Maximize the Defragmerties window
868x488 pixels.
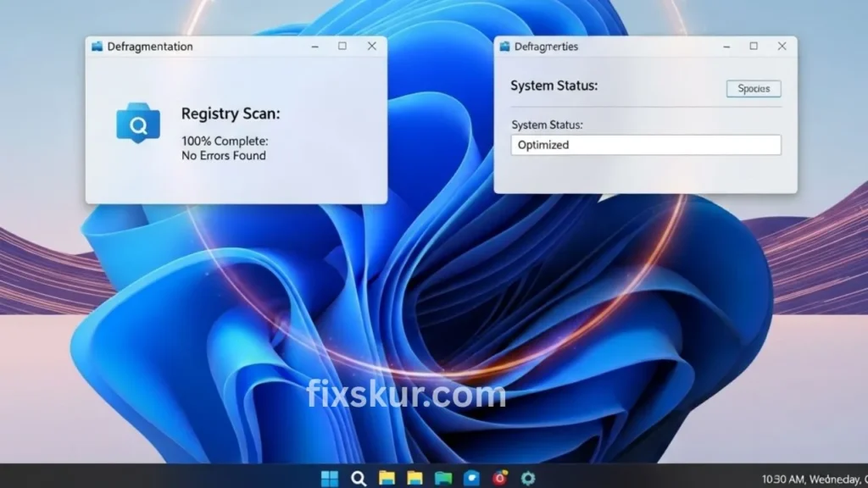[x=754, y=46]
